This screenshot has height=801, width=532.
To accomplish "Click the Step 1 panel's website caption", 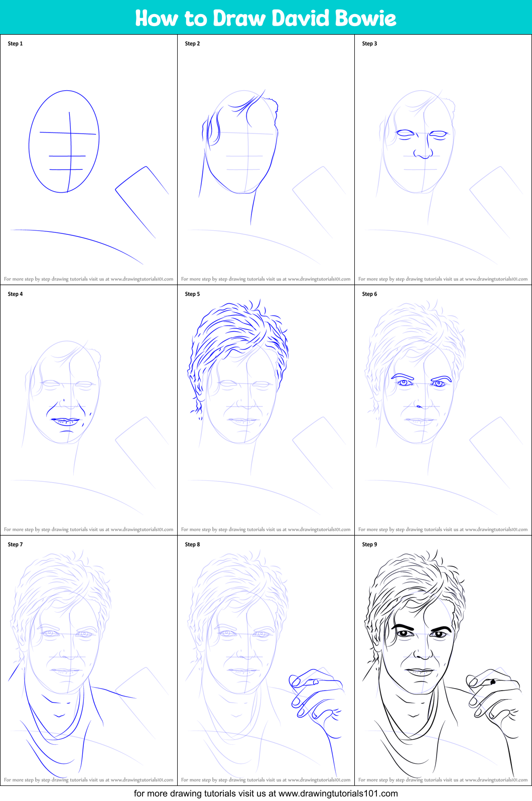I will point(89,279).
